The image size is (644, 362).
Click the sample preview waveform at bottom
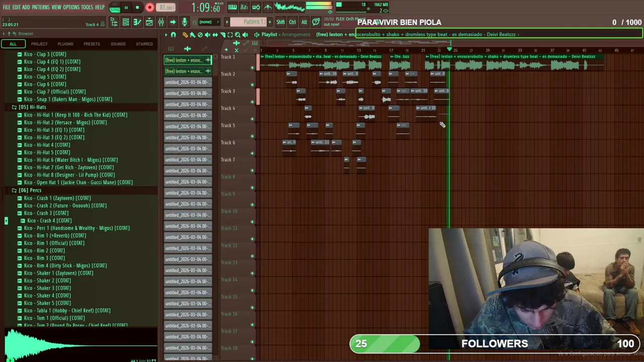(80, 344)
